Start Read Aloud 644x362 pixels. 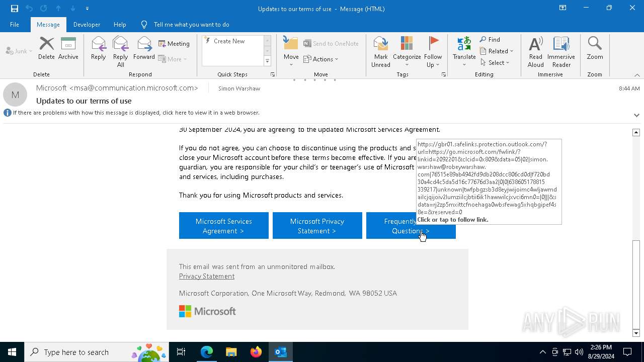(536, 52)
